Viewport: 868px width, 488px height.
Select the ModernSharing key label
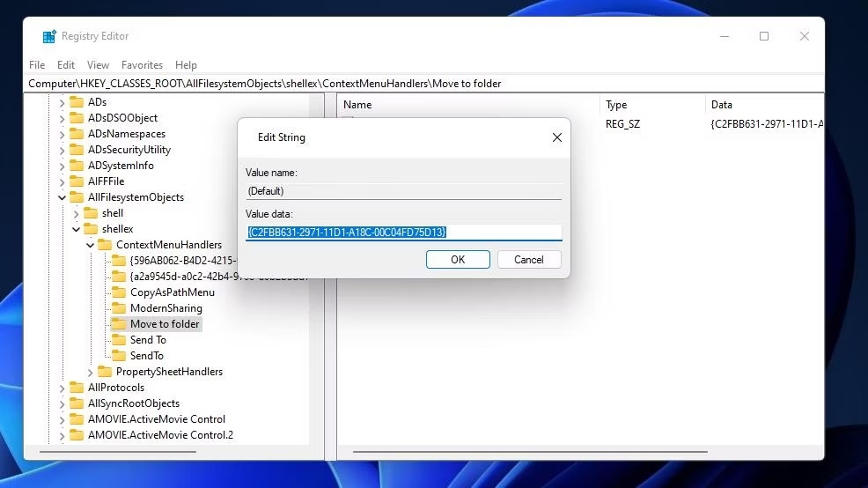coord(166,308)
